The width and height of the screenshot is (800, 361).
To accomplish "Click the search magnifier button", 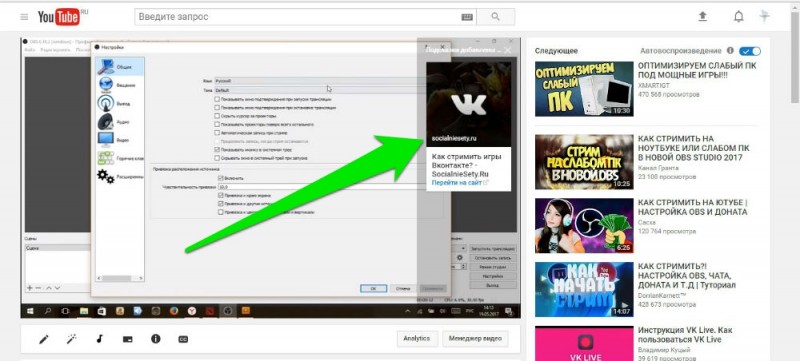I will (x=495, y=17).
